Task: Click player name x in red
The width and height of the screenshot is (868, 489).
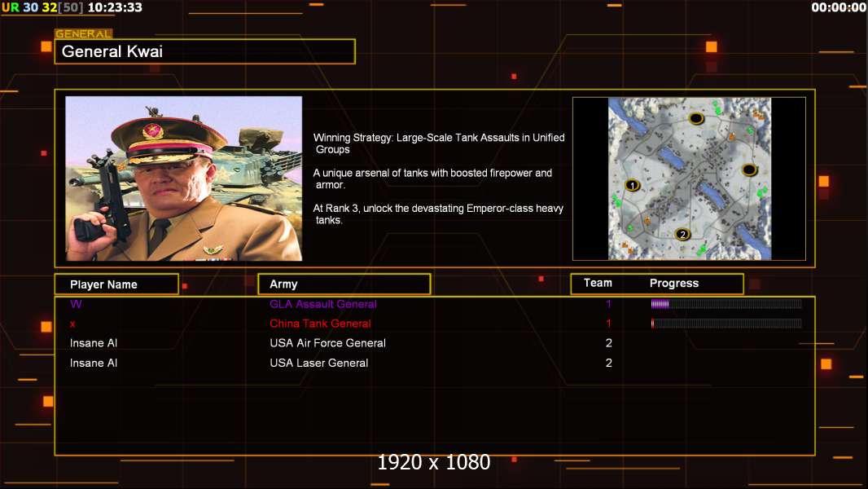Action: [72, 324]
